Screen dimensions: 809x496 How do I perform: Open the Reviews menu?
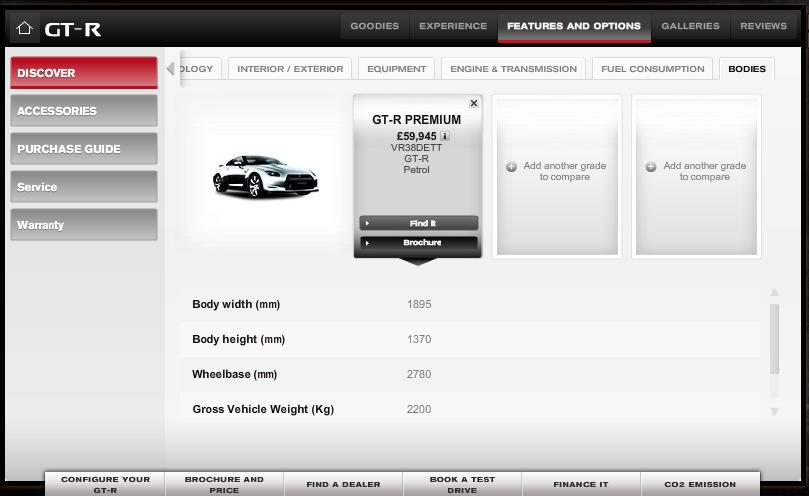[x=764, y=26]
